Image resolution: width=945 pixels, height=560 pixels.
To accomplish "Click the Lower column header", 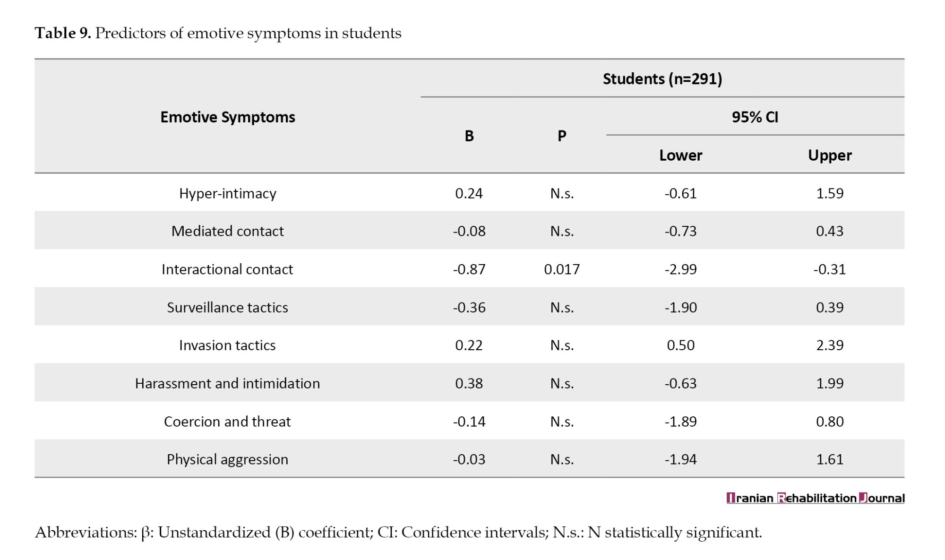I will pyautogui.click(x=680, y=155).
